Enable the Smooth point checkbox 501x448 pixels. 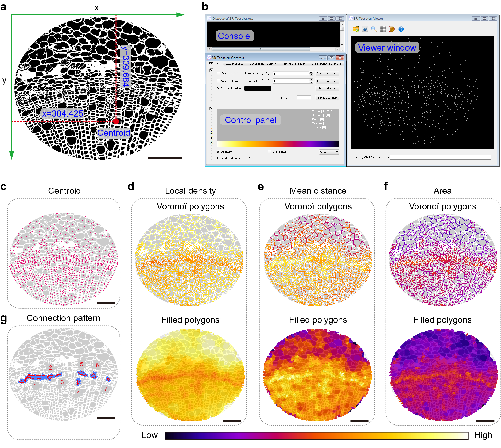point(218,74)
